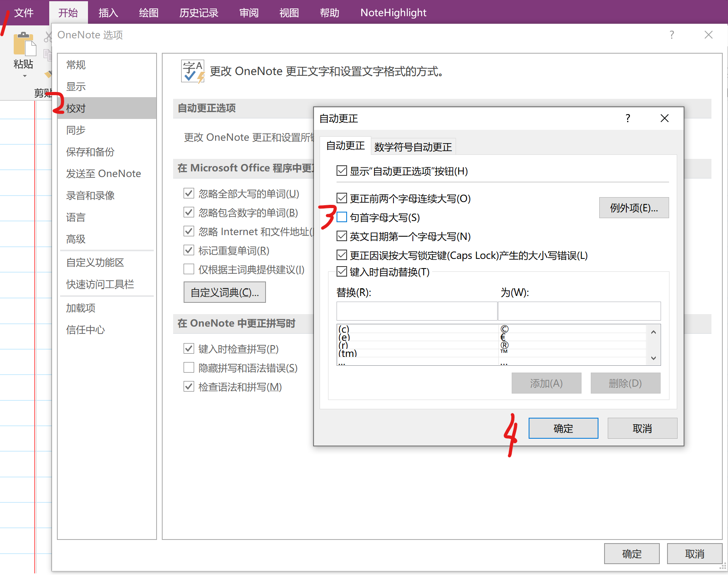
Task: Click the scroll down arrow in replacement list
Action: pos(653,358)
